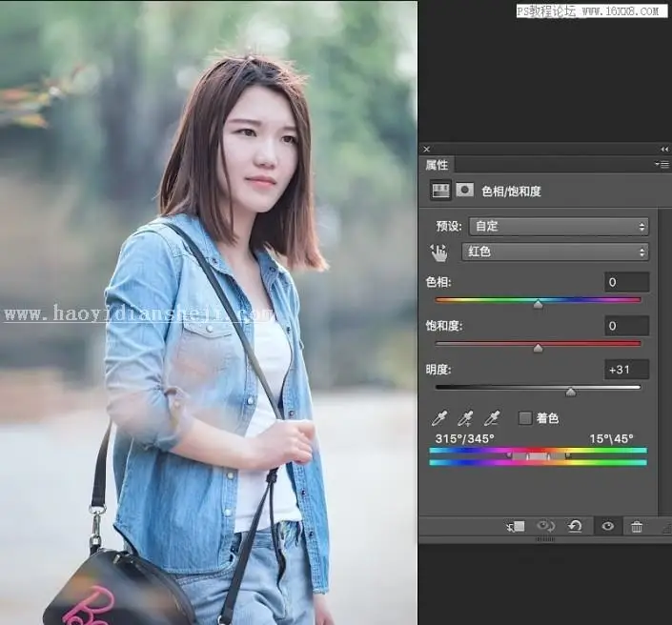The height and width of the screenshot is (625, 672).
Task: Click the 明度 lightness slider handle
Action: tap(570, 392)
